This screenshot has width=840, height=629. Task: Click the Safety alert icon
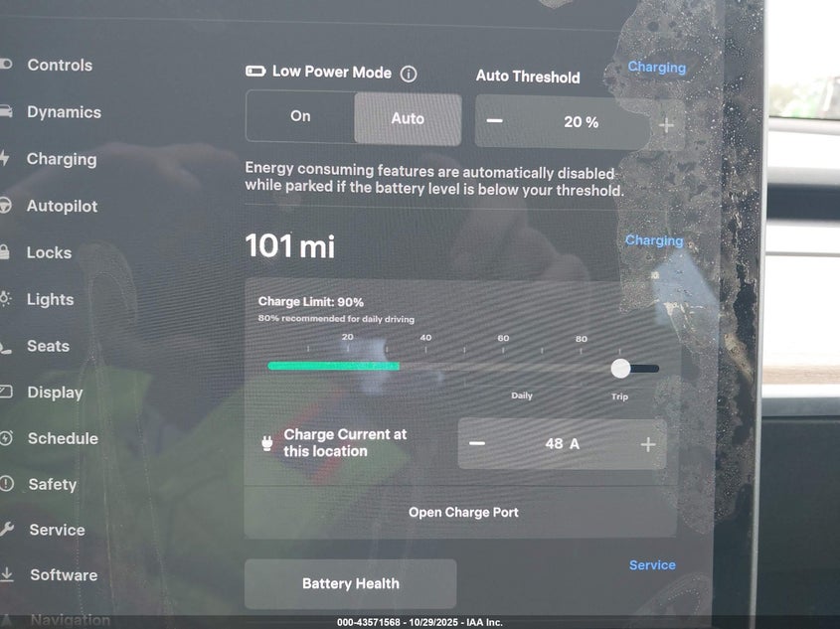click(6, 484)
